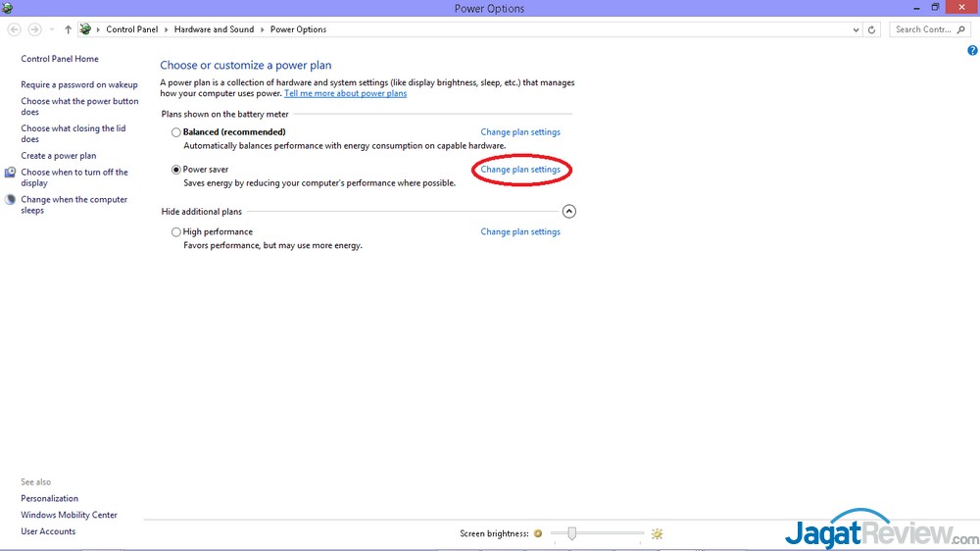Viewport: 980px width, 551px height.
Task: Open the address bar history dropdown
Action: pos(857,29)
